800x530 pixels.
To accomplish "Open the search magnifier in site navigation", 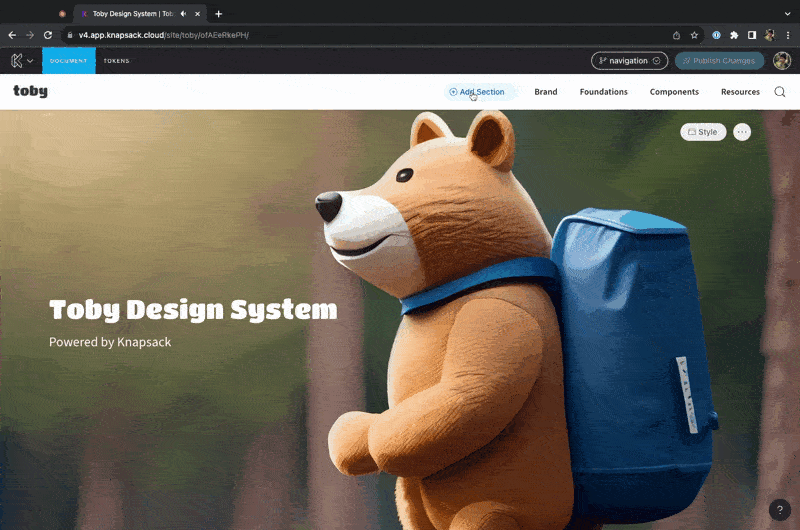I will pyautogui.click(x=780, y=92).
